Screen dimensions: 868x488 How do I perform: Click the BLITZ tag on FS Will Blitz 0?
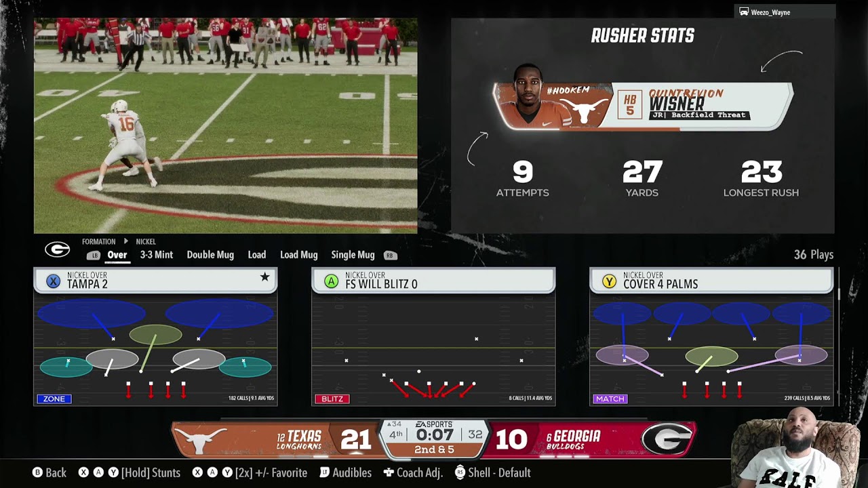pyautogui.click(x=332, y=399)
